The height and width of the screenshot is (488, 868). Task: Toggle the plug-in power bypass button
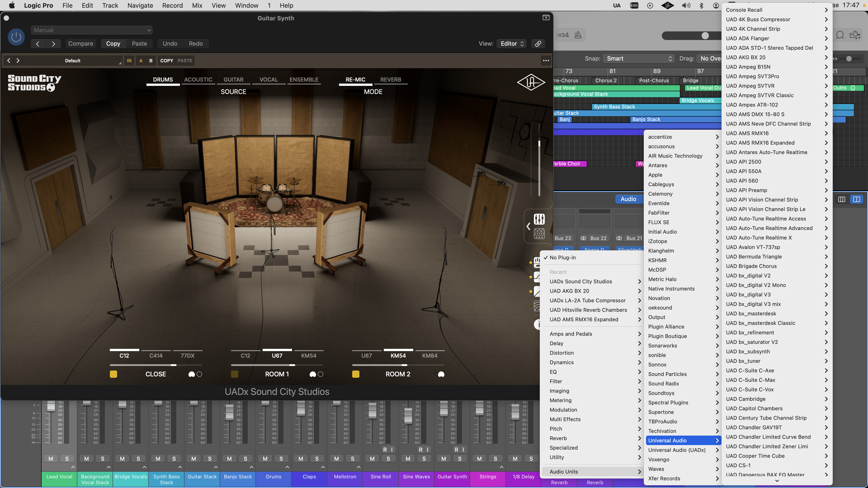[x=16, y=37]
